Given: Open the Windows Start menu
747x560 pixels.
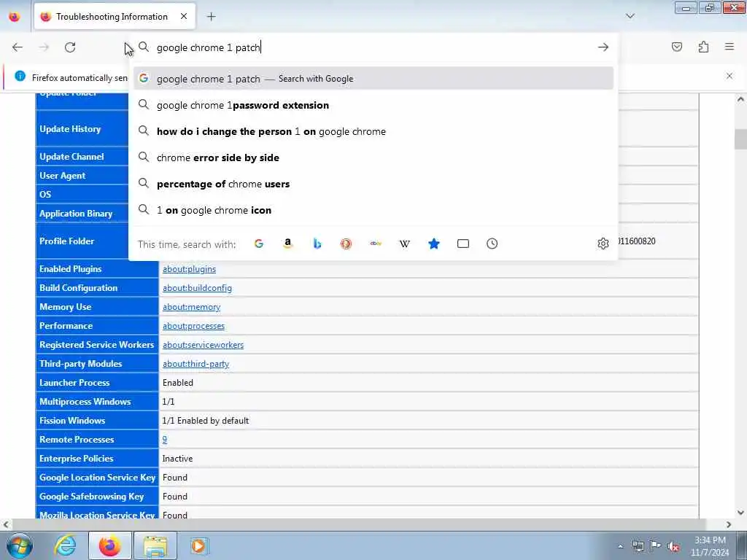Looking at the screenshot, I should pos(20,546).
